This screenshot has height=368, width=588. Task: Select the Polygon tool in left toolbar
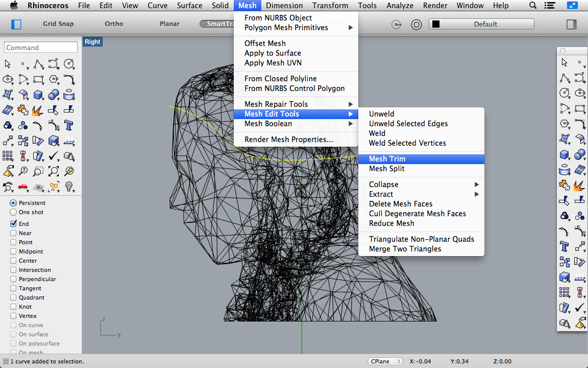point(53,79)
